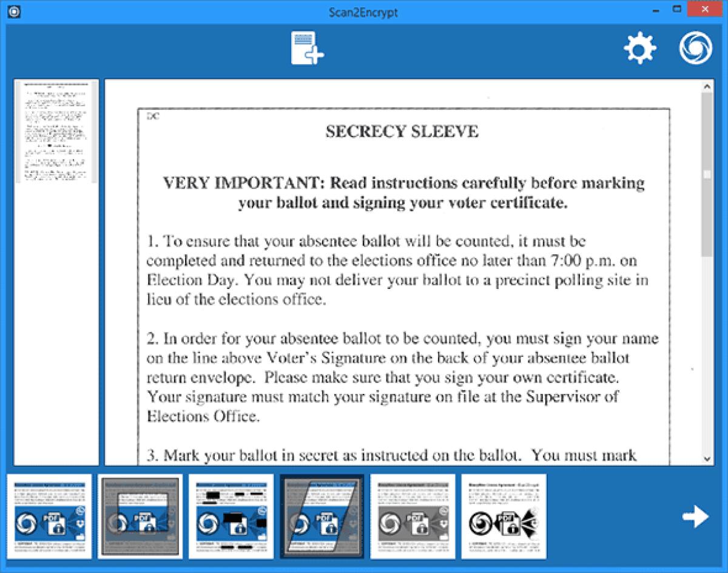Screen dimensions: 728x573
Task: Start a new scan with the add-document icon
Action: tap(306, 47)
